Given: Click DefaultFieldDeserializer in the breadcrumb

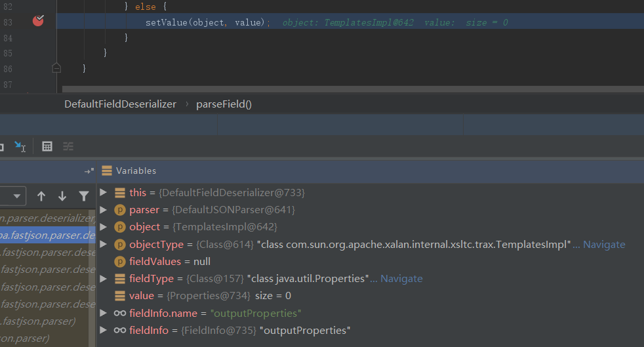Looking at the screenshot, I should 120,104.
